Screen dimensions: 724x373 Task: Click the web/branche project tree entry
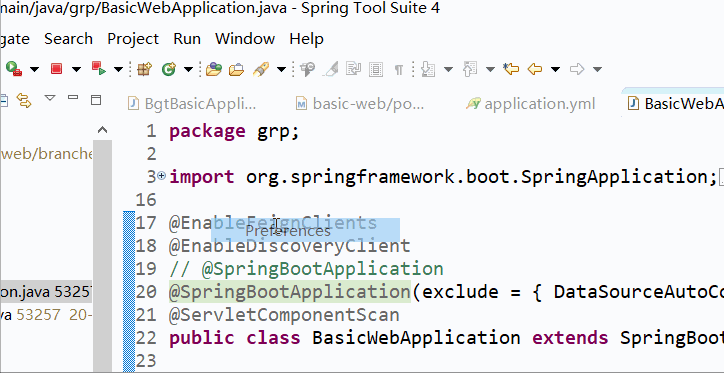(x=47, y=154)
